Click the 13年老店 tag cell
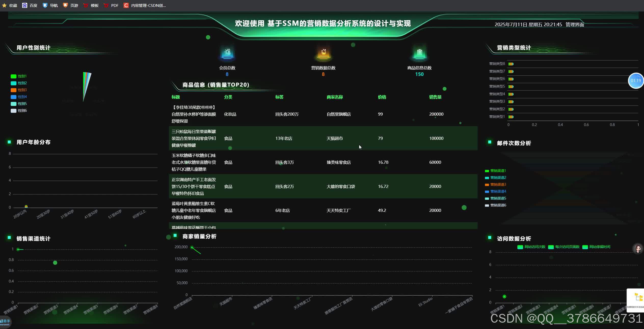This screenshot has height=329, width=644. (x=284, y=138)
